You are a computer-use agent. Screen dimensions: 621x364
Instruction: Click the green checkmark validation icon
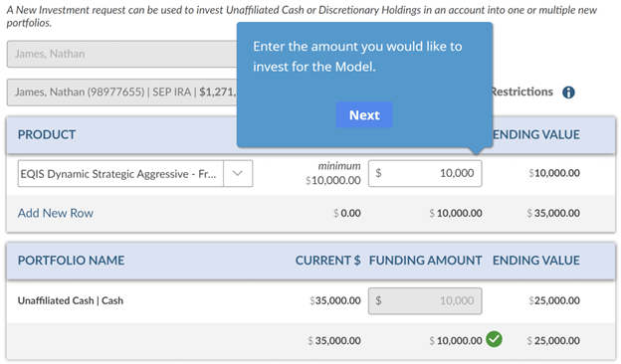click(495, 339)
